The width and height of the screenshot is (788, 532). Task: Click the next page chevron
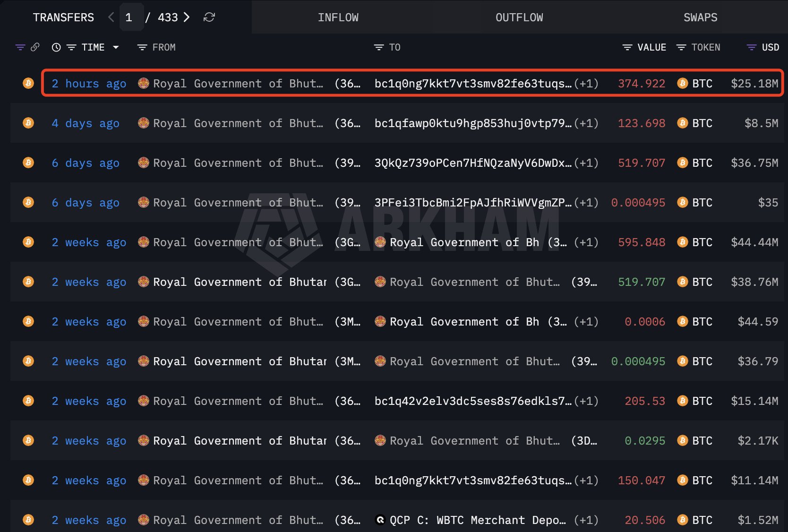click(187, 17)
